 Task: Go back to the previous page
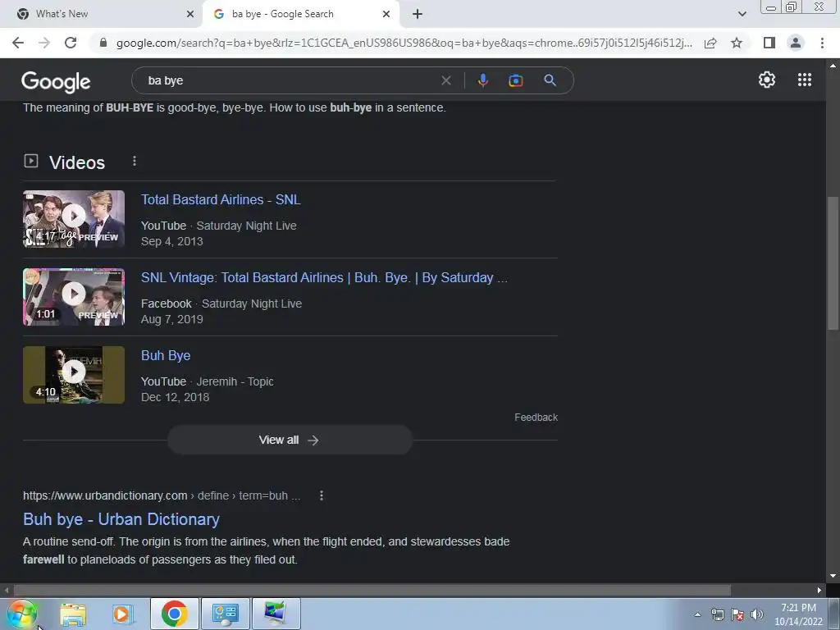point(18,43)
